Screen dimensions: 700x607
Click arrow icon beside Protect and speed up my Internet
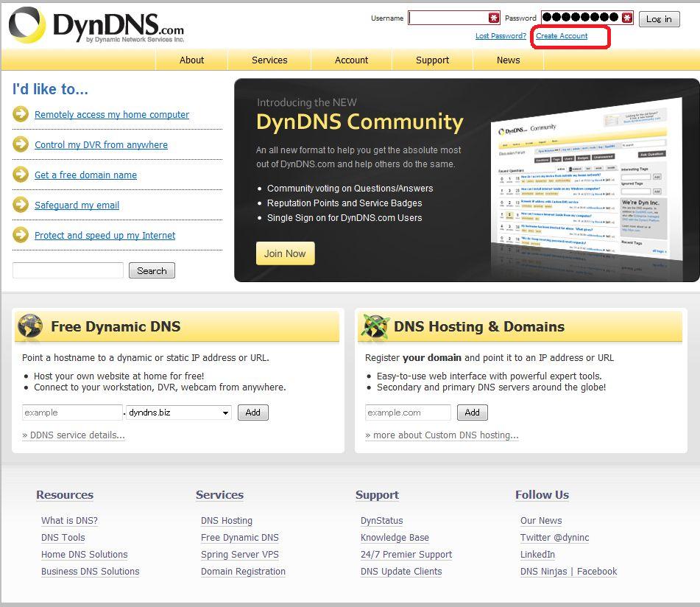click(x=21, y=235)
